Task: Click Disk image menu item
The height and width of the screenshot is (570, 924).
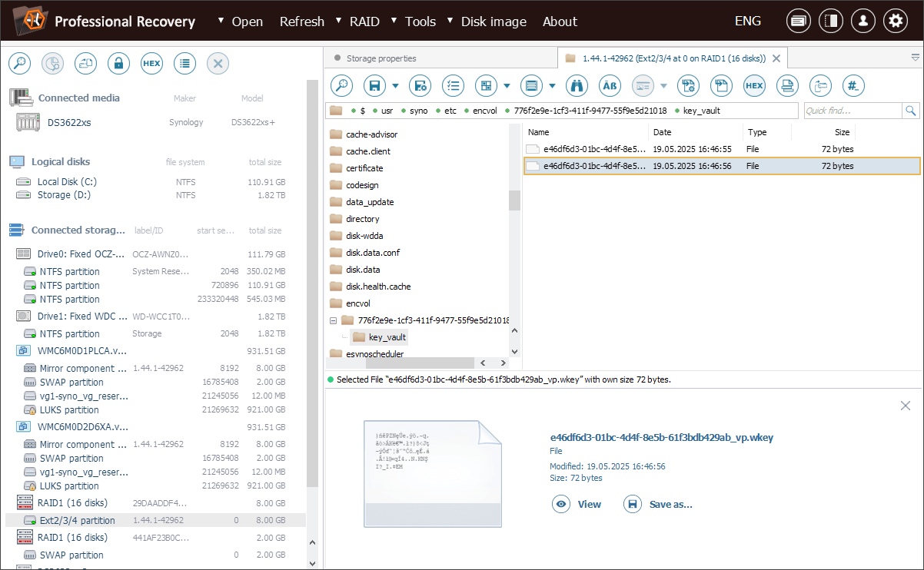Action: click(494, 22)
